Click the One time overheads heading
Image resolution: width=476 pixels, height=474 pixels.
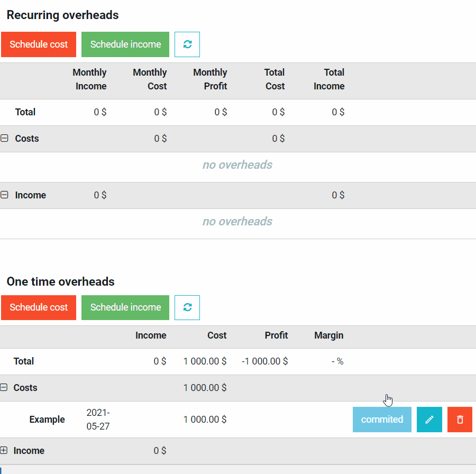(x=60, y=281)
